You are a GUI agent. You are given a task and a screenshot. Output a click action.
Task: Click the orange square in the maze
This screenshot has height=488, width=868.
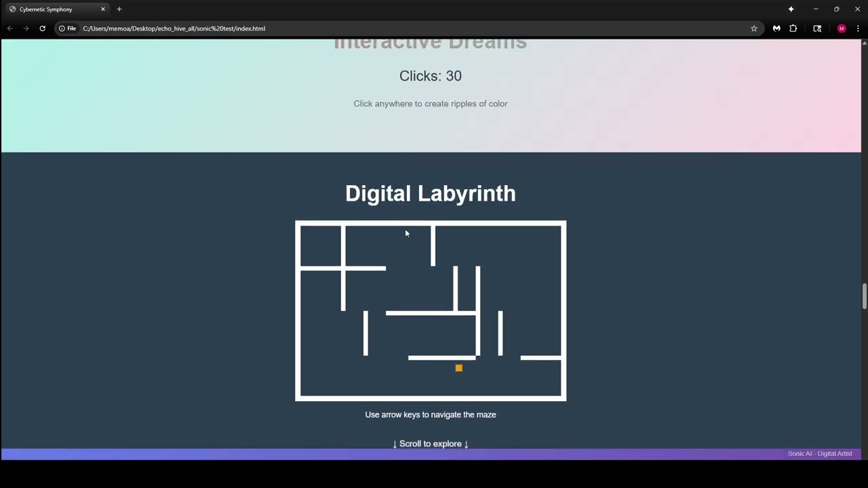pos(458,368)
